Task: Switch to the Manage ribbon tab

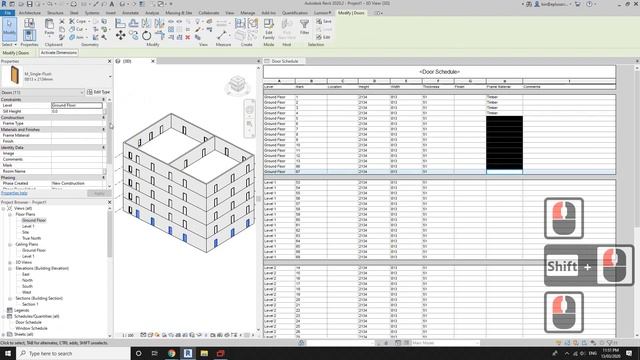Action: coord(247,13)
